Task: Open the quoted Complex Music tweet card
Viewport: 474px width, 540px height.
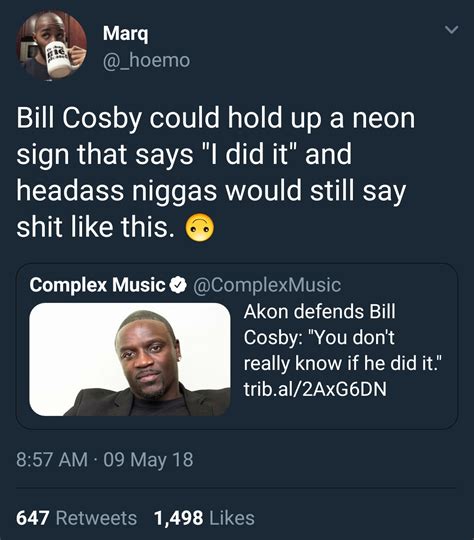Action: pyautogui.click(x=237, y=346)
